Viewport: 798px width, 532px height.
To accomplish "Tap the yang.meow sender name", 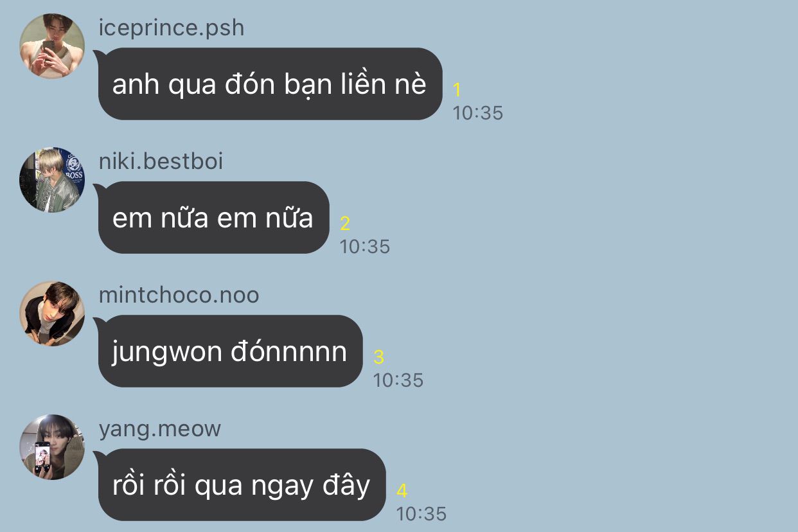I will [159, 429].
